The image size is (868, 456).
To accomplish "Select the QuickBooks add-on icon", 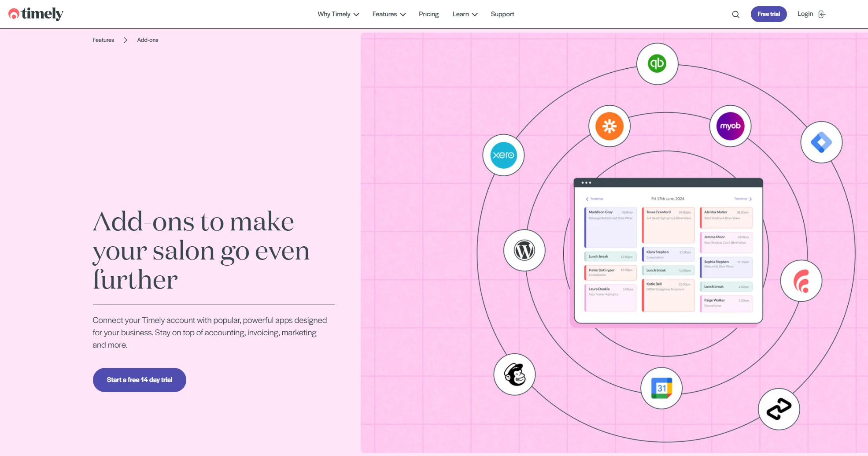I will point(657,64).
